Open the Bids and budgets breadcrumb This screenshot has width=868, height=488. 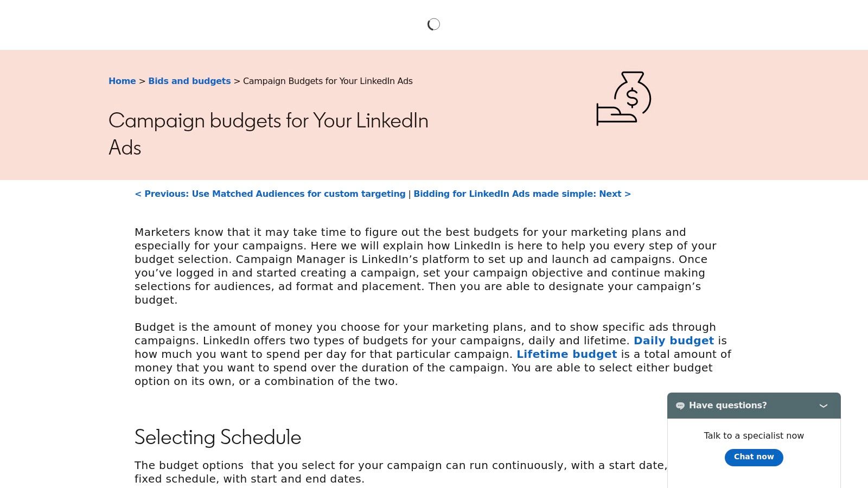189,81
